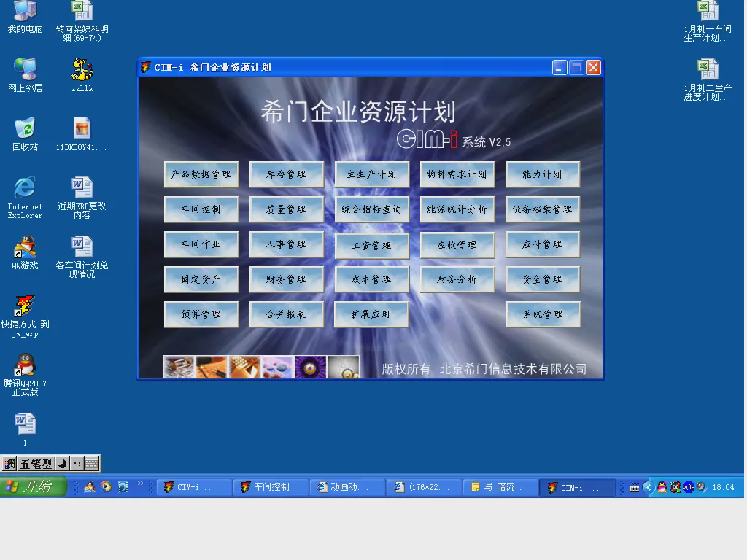Click the zzllk desktop icon

tap(82, 70)
